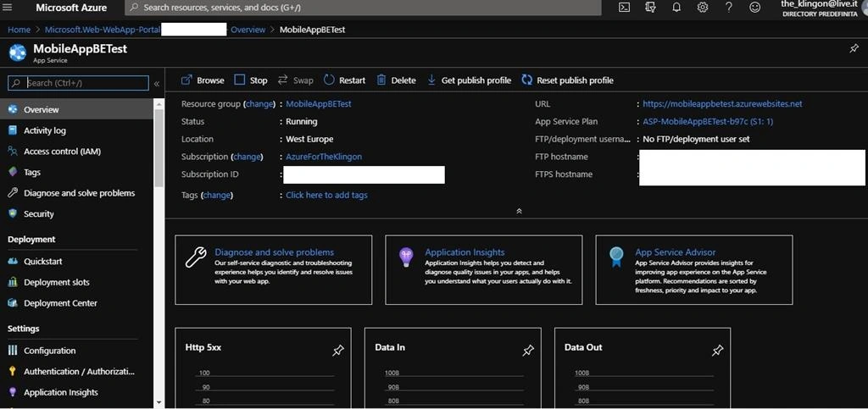Restart the app service
Image resolution: width=868 pixels, height=409 pixels.
(x=344, y=80)
